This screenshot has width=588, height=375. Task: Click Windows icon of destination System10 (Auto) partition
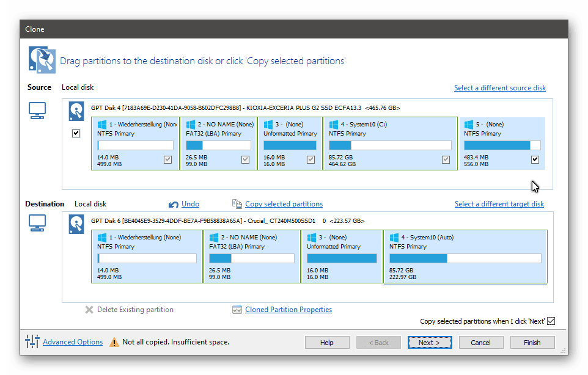pyautogui.click(x=394, y=238)
